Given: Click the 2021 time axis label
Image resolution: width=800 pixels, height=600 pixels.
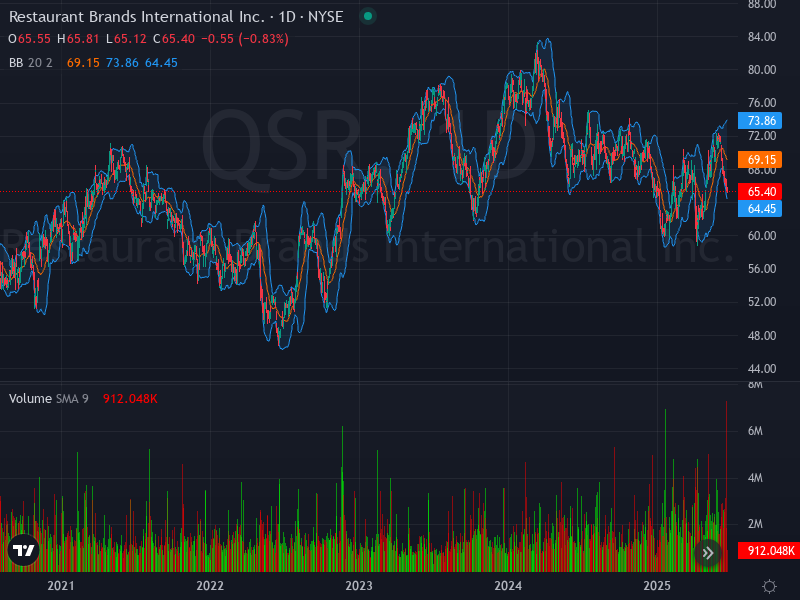Looking at the screenshot, I should coord(61,586).
